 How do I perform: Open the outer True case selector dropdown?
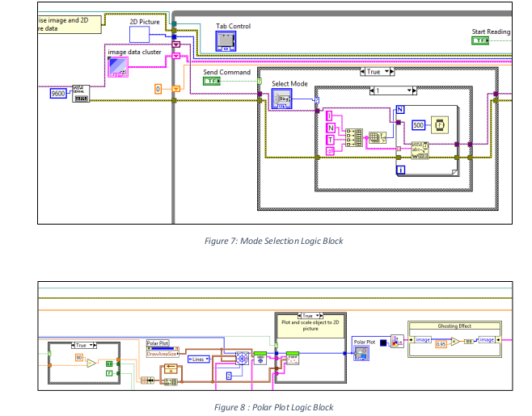377,71
